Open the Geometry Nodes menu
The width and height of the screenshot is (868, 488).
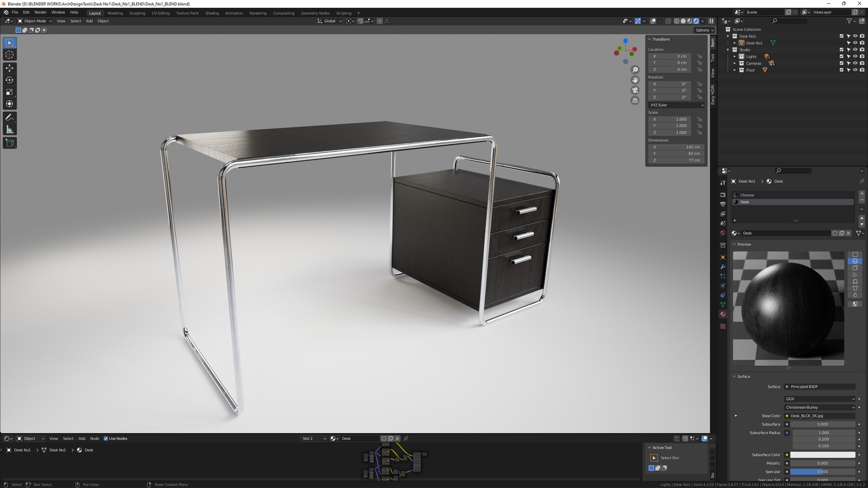(315, 13)
